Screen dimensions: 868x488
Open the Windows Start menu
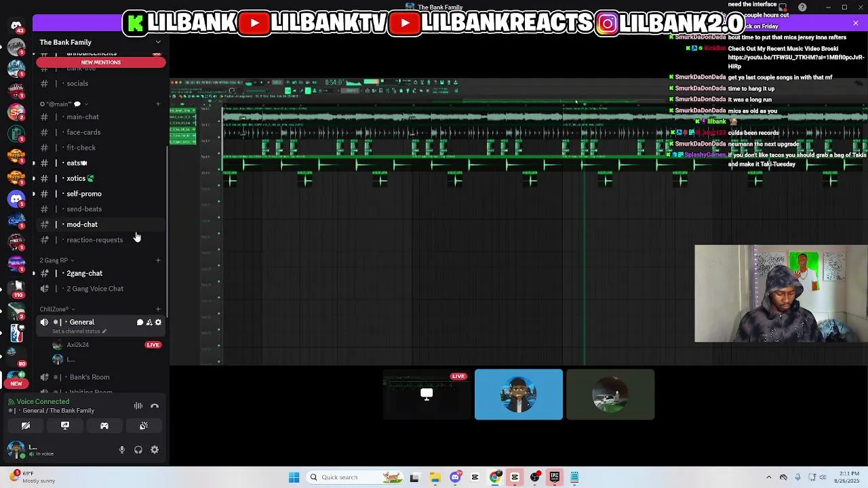coord(294,477)
